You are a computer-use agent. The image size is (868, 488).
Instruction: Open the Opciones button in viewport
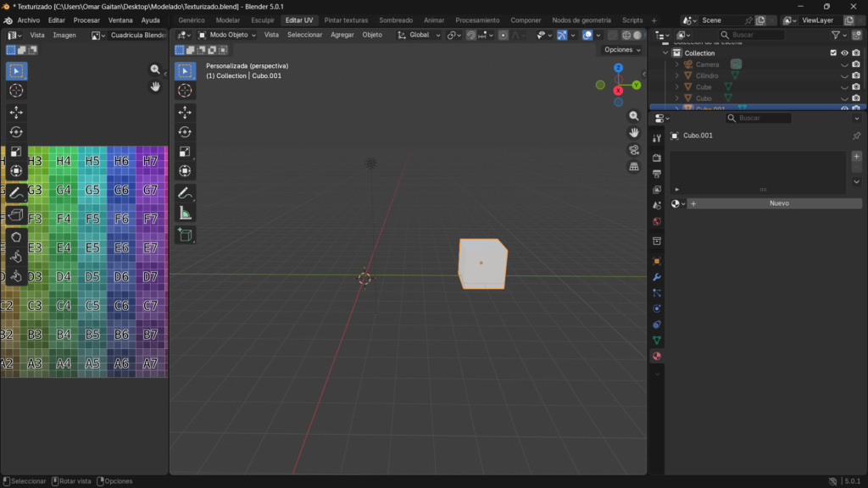coord(622,50)
